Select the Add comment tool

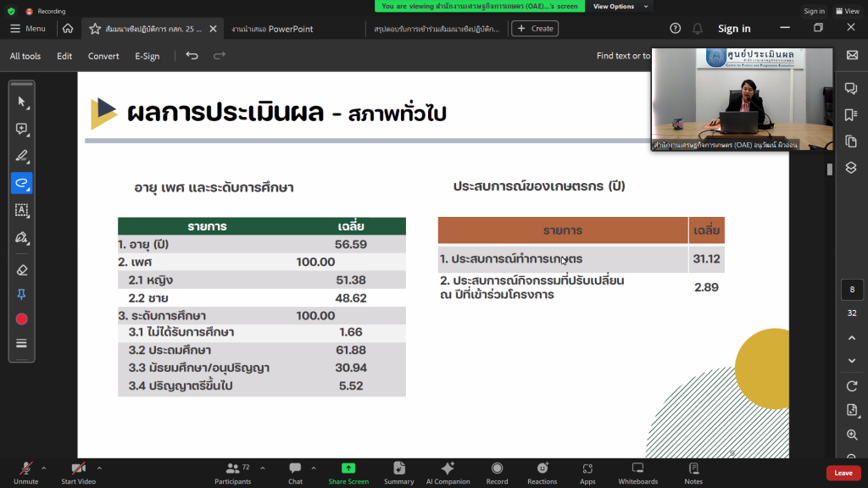tap(21, 129)
